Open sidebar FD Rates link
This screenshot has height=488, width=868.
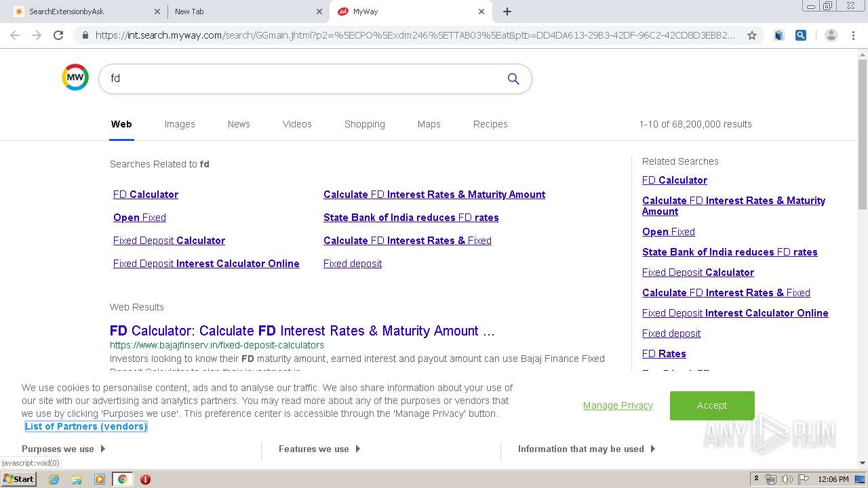pyautogui.click(x=664, y=354)
